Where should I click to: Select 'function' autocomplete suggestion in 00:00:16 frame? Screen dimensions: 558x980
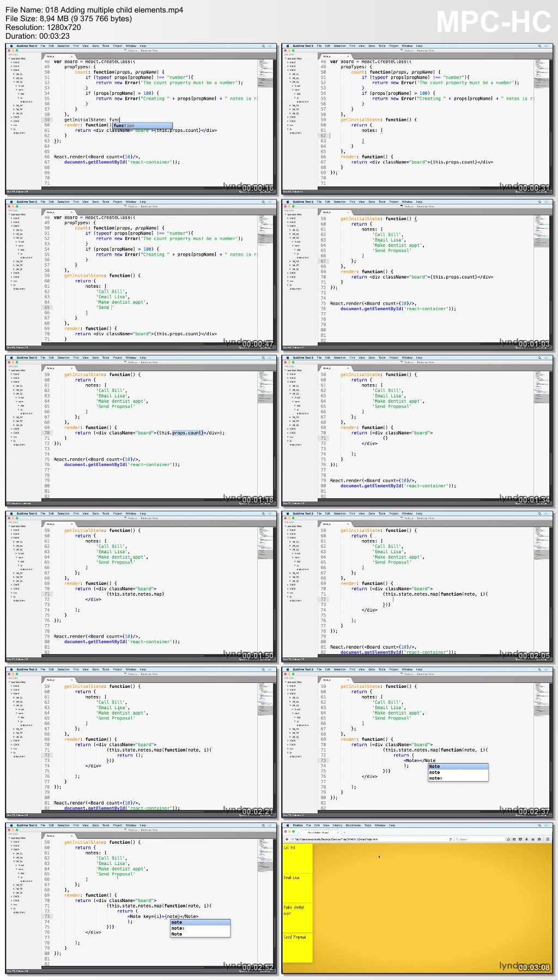point(142,125)
